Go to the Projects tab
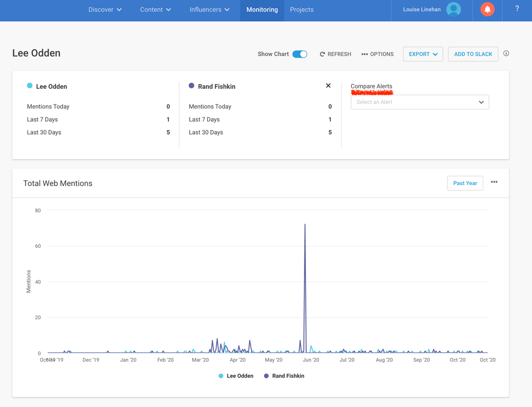Viewport: 532px width, 407px height. click(x=302, y=9)
